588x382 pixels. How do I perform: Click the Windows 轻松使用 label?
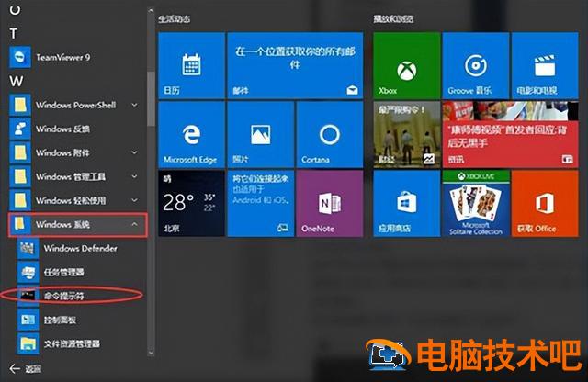tap(71, 200)
